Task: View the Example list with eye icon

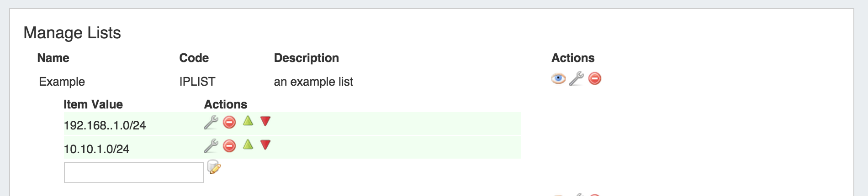Action: (x=558, y=79)
